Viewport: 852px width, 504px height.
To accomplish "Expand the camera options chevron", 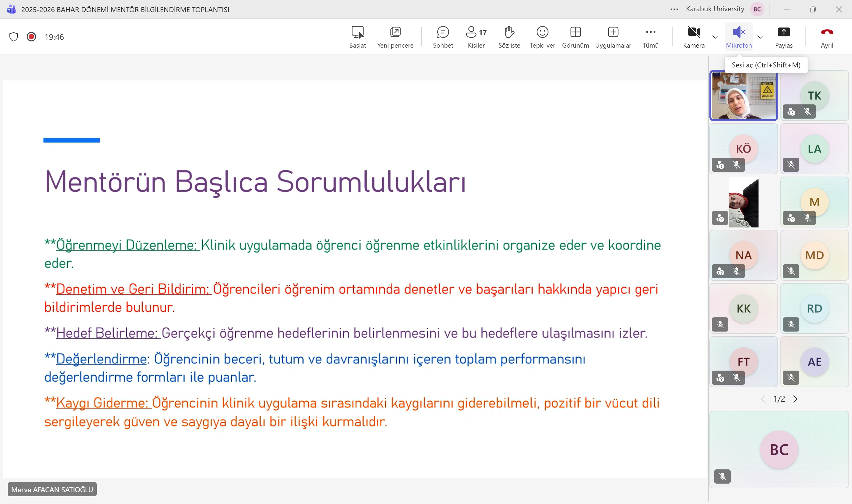I will point(715,37).
